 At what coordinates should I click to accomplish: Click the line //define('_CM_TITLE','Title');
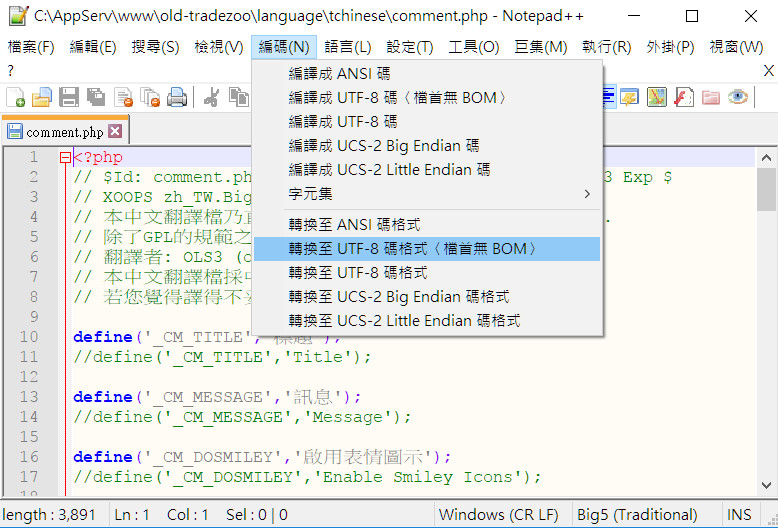pos(222,357)
